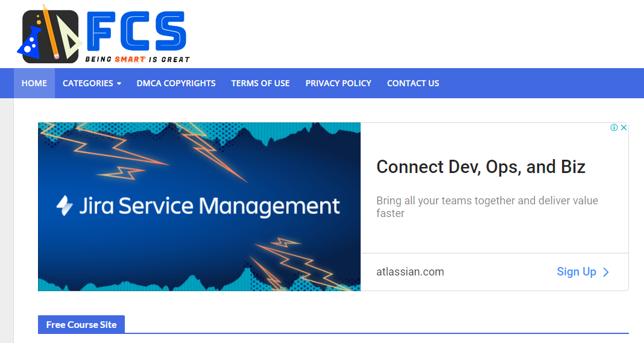The image size is (644, 343).
Task: Click 'BEING SMART IS GREAT' tagline
Action: pyautogui.click(x=137, y=60)
